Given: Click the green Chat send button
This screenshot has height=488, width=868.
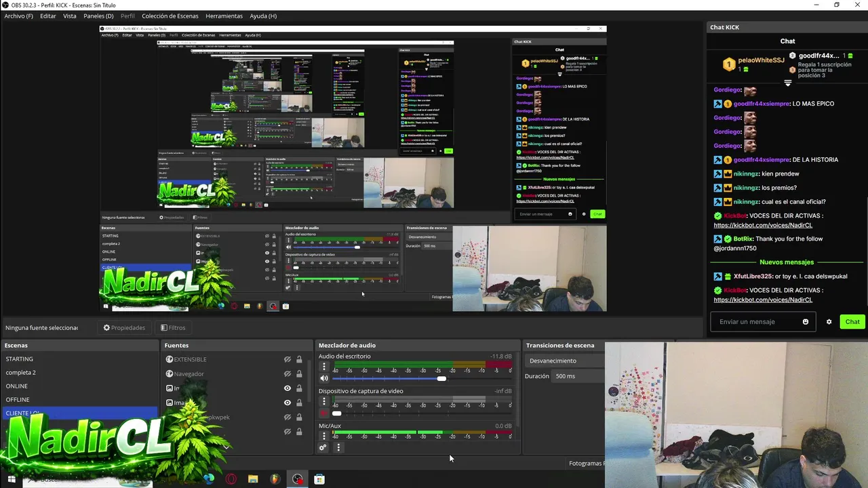Looking at the screenshot, I should [852, 322].
